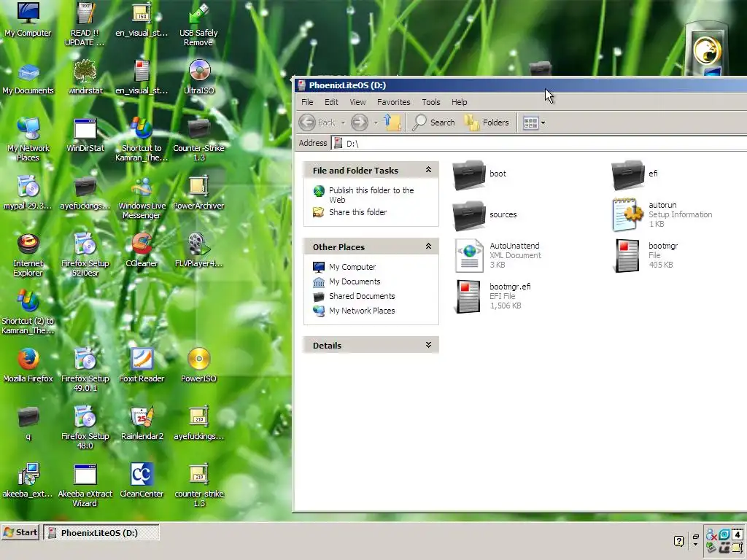Select the folder named q on desktop
Screen dimensions: 747x560
[x=28, y=424]
